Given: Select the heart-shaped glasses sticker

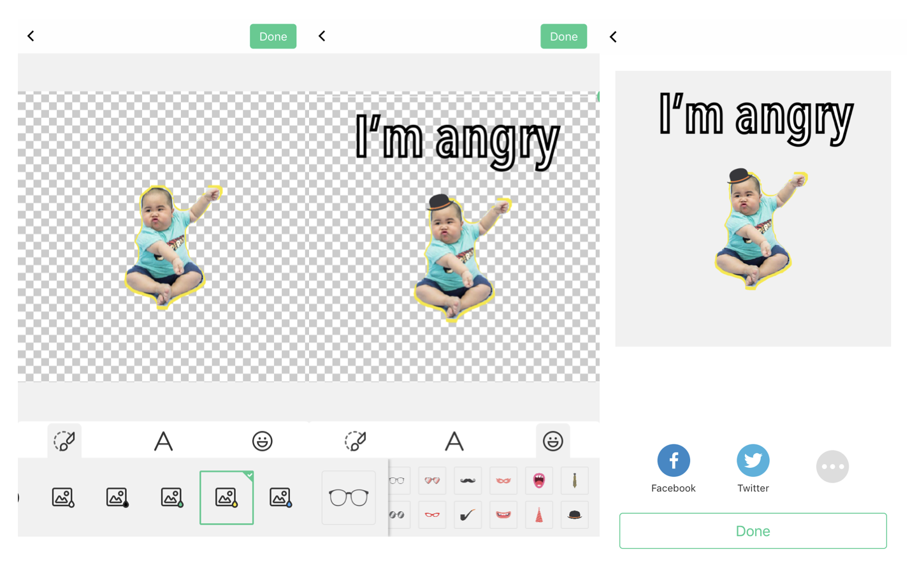Looking at the screenshot, I should pos(432,481).
